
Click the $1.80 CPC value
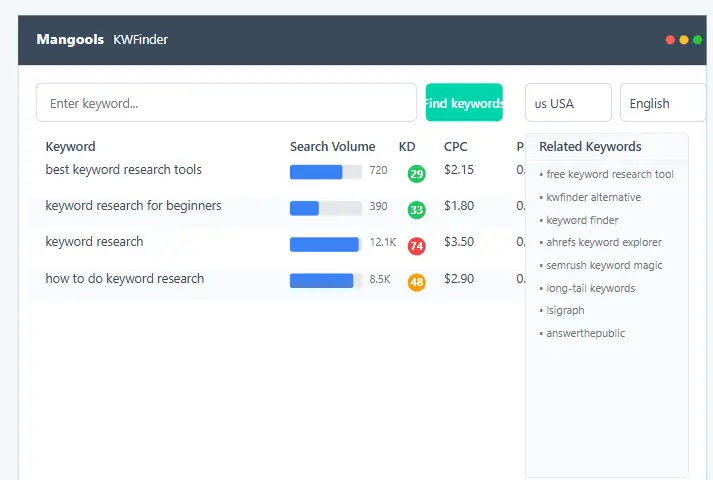click(459, 205)
